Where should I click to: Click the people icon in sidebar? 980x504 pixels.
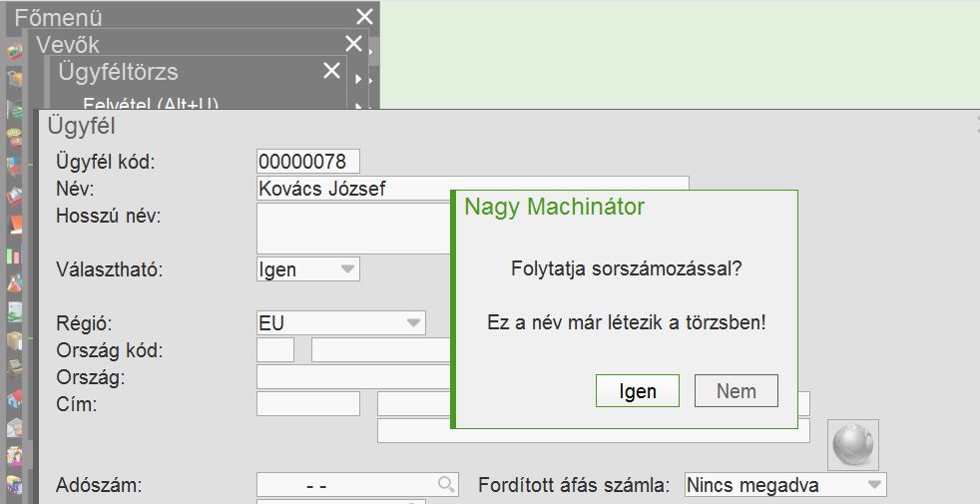14,456
